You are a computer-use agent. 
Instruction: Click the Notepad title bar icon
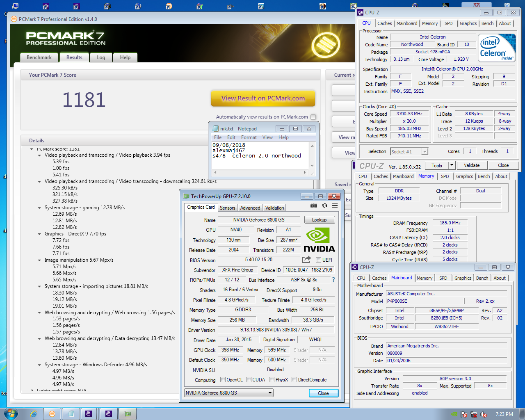pos(215,128)
